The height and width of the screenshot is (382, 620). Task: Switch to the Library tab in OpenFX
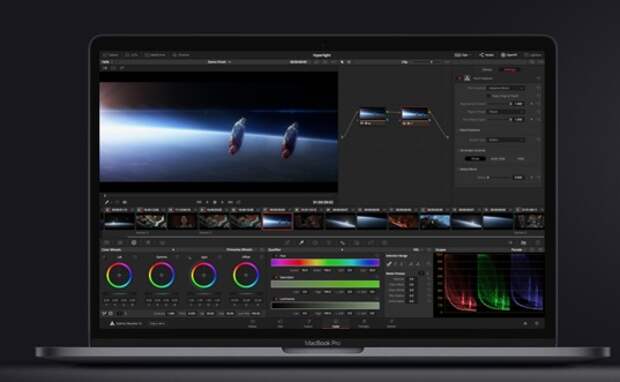pos(487,70)
